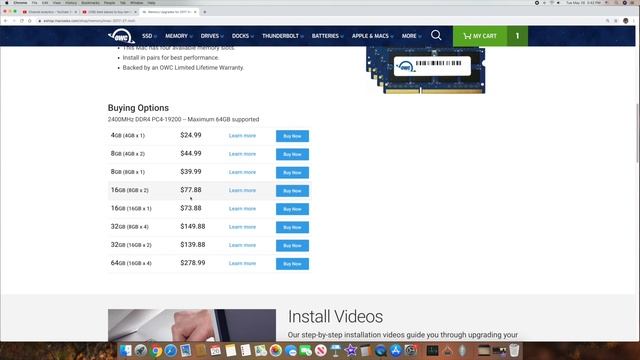The height and width of the screenshot is (360, 640).
Task: Open the Bookmarks menu
Action: click(x=90, y=2)
